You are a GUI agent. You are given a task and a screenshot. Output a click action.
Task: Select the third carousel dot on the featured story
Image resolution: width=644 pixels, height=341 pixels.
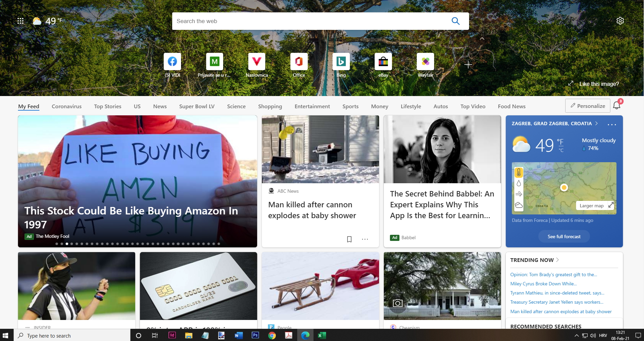[67, 244]
